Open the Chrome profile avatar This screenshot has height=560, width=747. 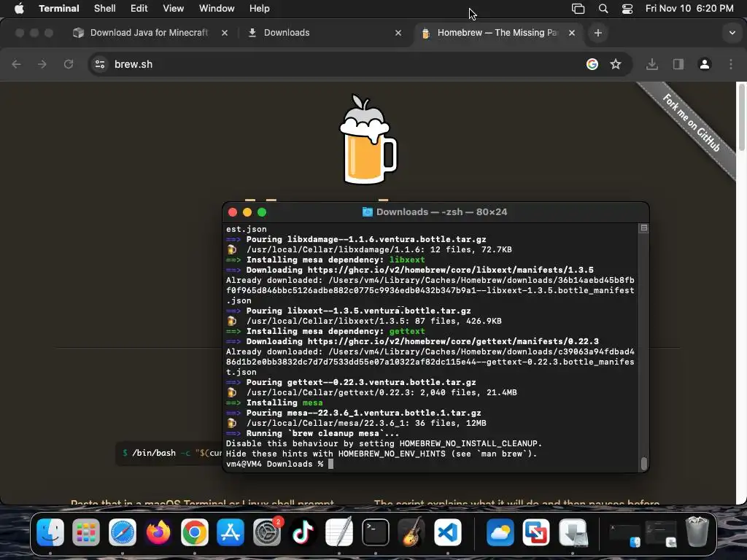click(705, 64)
